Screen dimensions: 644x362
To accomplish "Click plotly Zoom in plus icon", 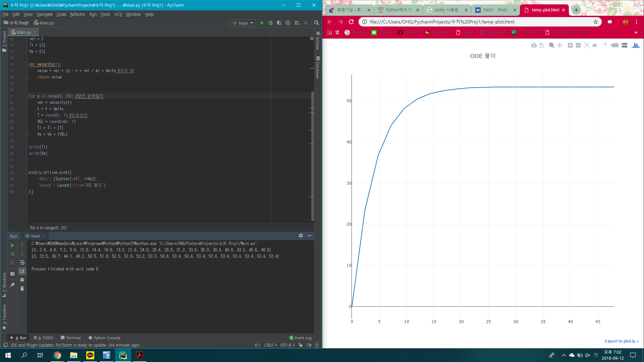I will click(x=570, y=45).
